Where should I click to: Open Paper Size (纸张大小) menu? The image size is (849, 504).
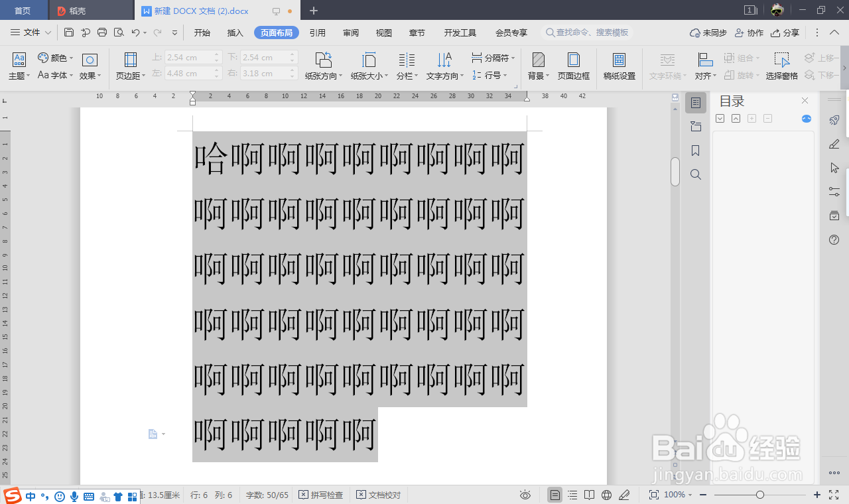(x=369, y=66)
